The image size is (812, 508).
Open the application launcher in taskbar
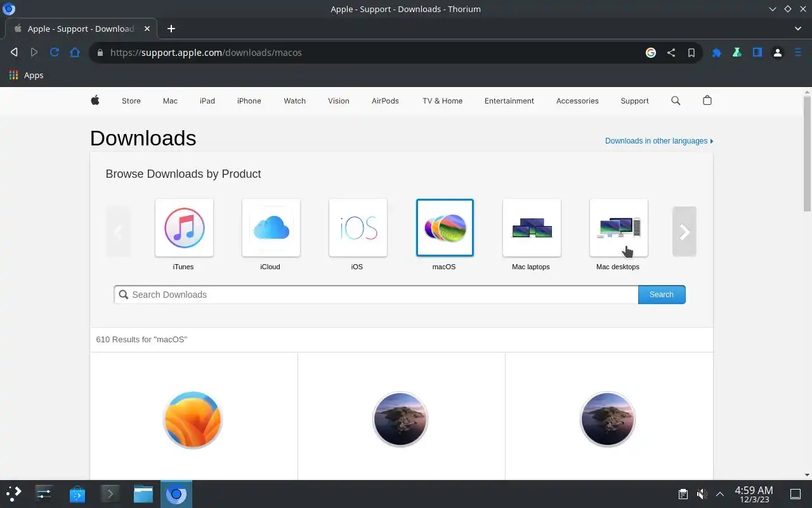click(14, 493)
